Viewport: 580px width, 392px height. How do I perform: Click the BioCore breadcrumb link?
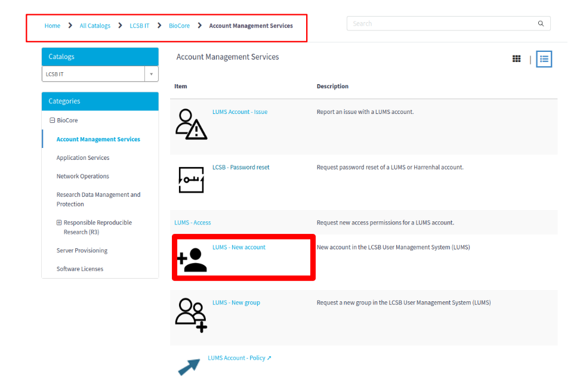coord(179,26)
